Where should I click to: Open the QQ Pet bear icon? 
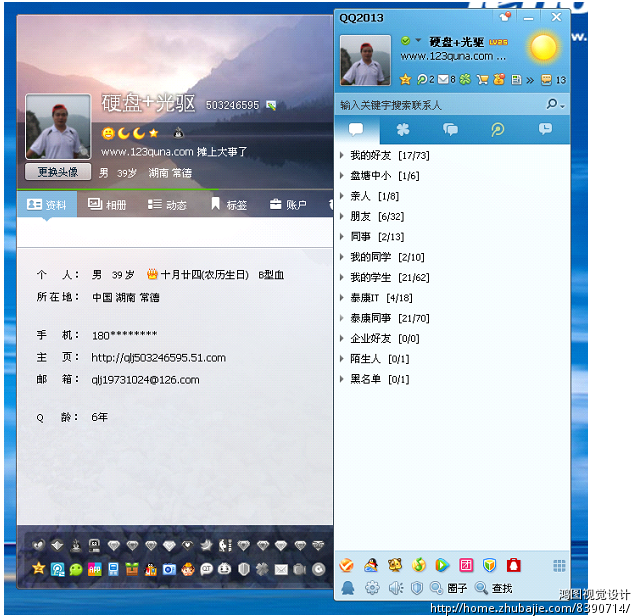(395, 565)
